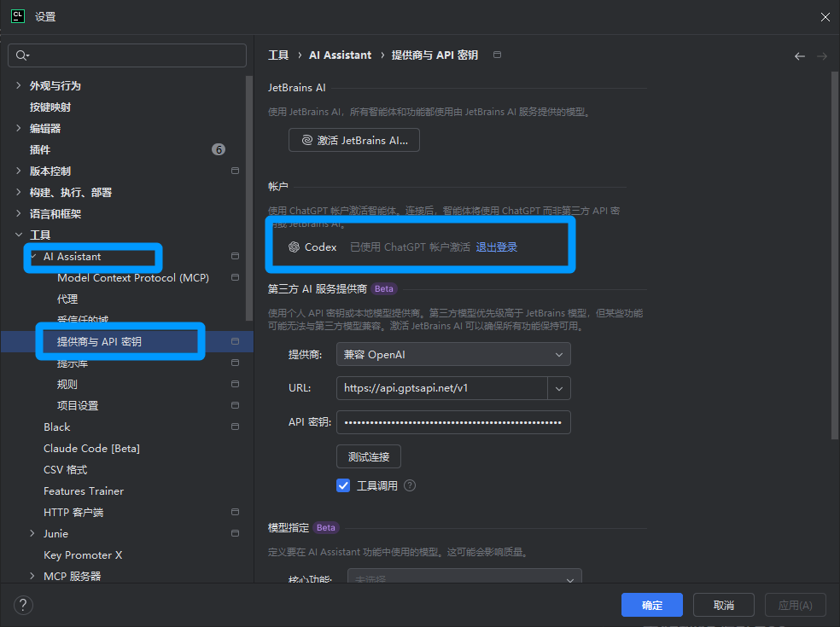Image resolution: width=840 pixels, height=627 pixels.
Task: Select 插件 in settings tree
Action: point(40,149)
